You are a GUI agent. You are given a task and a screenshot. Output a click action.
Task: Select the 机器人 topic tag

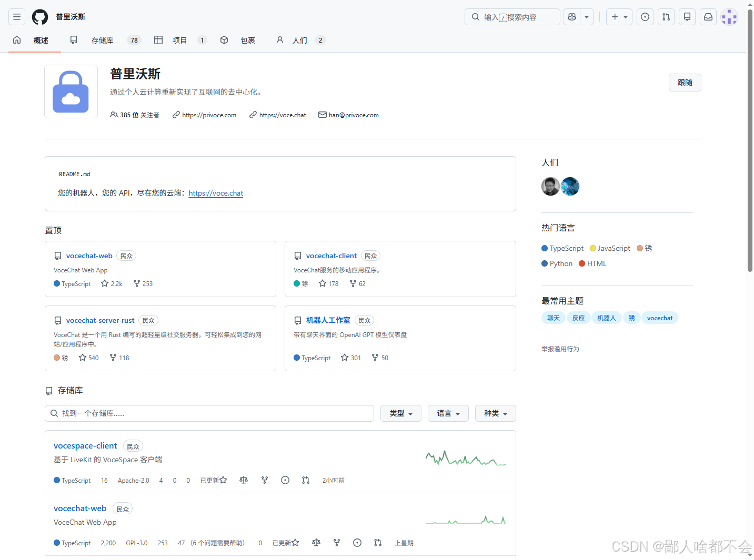[606, 318]
